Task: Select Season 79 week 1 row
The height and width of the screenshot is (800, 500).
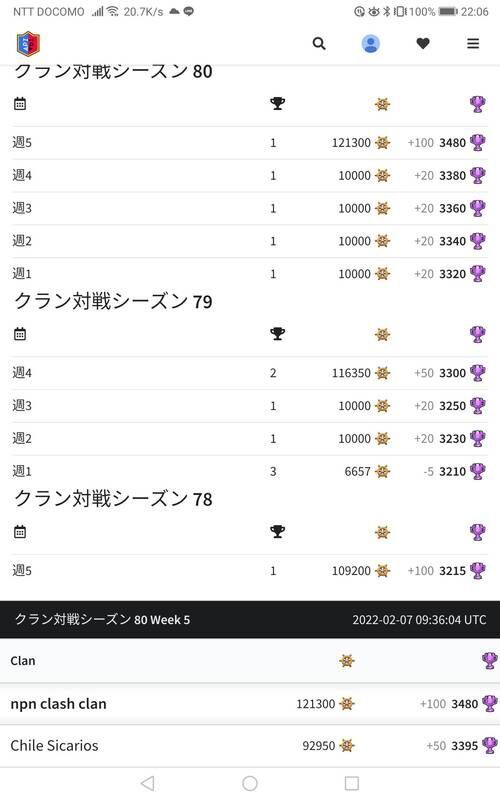Action: coord(249,471)
